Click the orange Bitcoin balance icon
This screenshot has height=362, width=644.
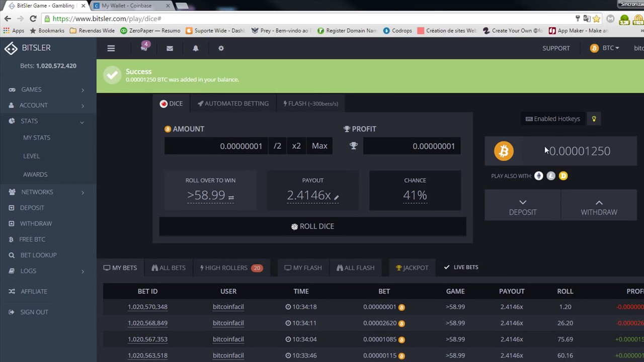point(504,151)
